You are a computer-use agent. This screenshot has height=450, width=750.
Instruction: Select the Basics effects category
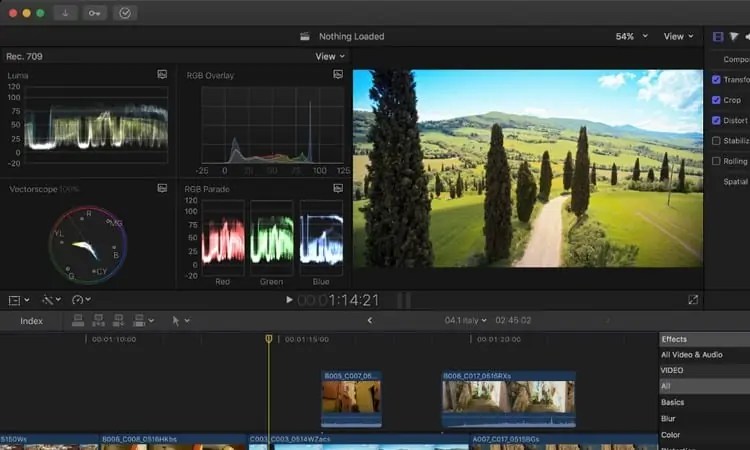pos(673,402)
